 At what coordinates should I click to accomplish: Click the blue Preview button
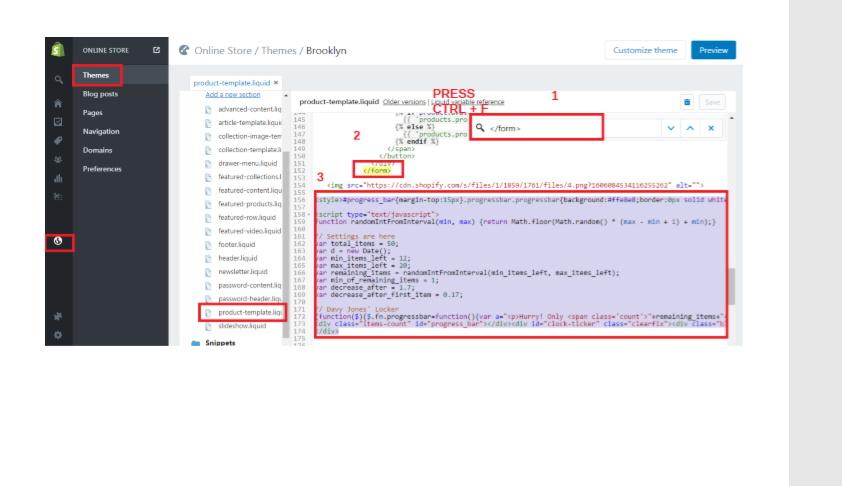pos(713,50)
